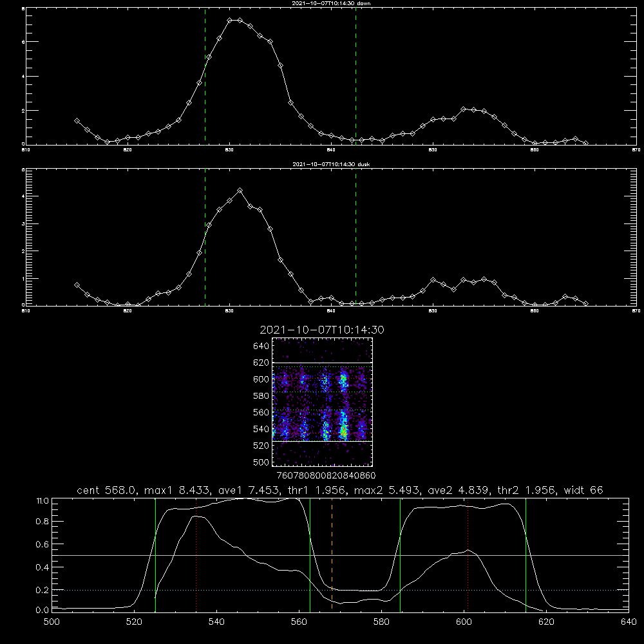Viewport: 644px width, 644px height.
Task: Click the green vertical line near 584 in bottom plot
Action: point(400,554)
